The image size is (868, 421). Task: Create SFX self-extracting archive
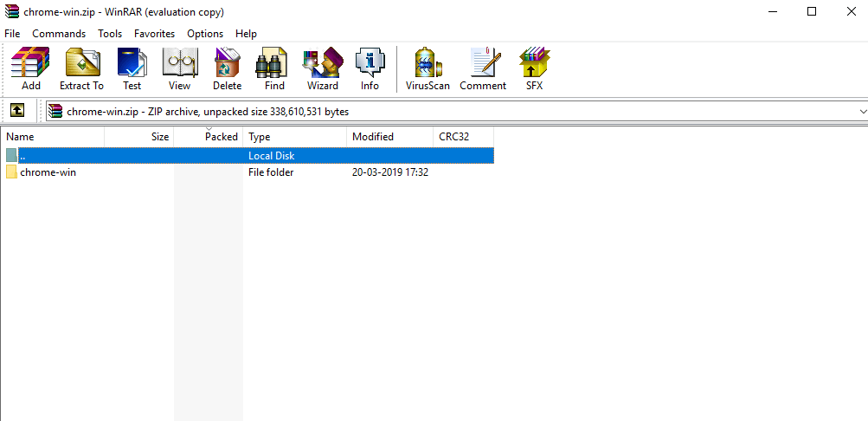pos(534,68)
